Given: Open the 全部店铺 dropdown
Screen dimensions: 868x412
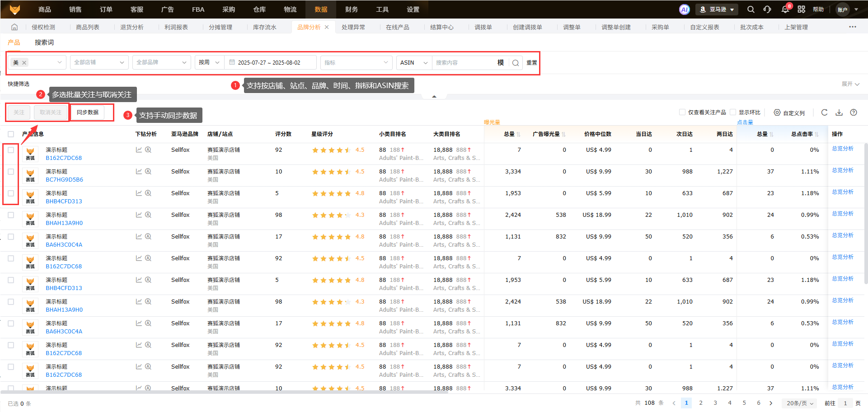Looking at the screenshot, I should 99,62.
